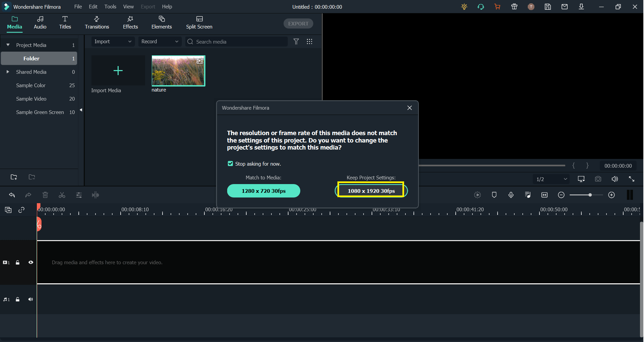Click the trash delete icon in timeline toolbar
Image resolution: width=644 pixels, height=342 pixels.
pyautogui.click(x=45, y=195)
